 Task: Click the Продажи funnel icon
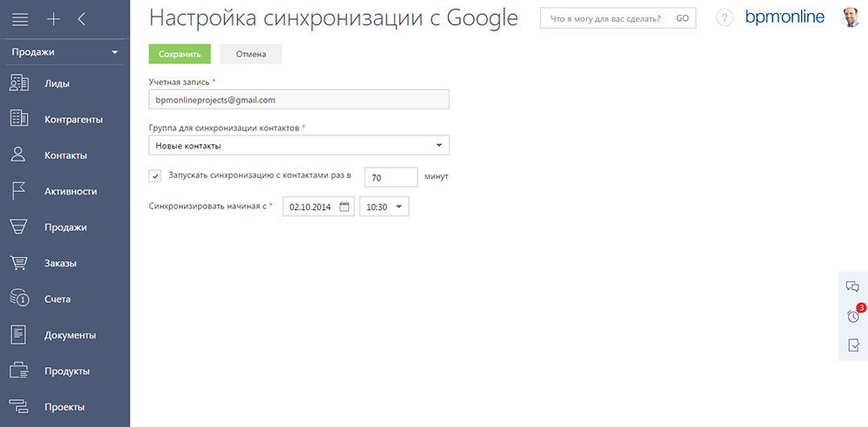pos(19,227)
